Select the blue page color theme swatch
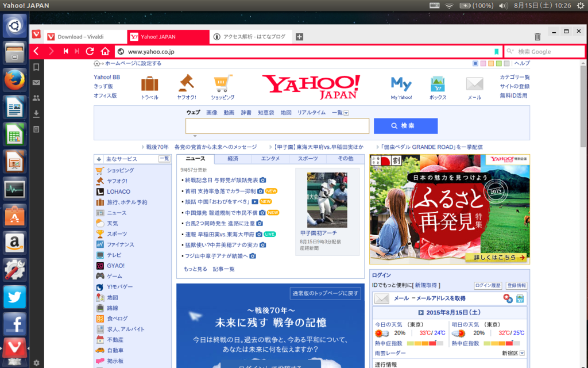 475,63
